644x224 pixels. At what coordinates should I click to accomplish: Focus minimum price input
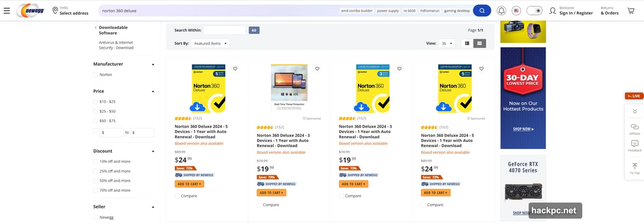pos(112,132)
